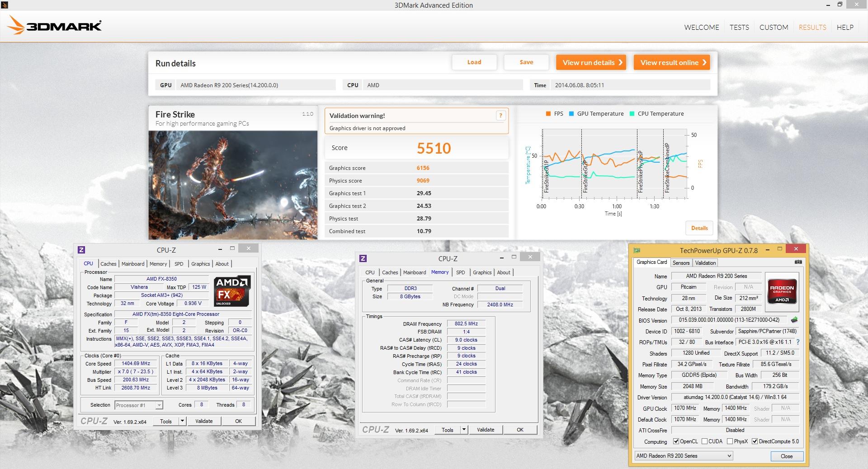The image size is (868, 469).
Task: Click Validate in the CPU-Z memory window
Action: [486, 430]
